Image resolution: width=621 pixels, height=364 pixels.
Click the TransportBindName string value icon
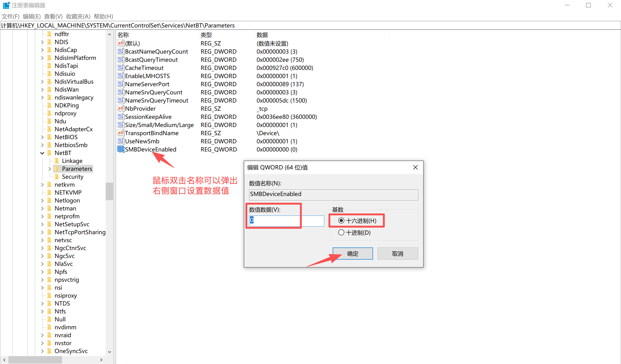point(121,133)
